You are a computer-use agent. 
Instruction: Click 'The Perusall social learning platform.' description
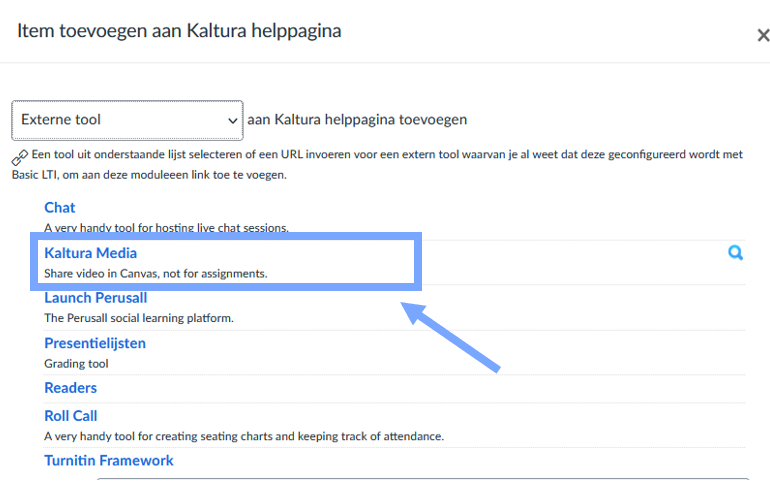click(x=139, y=318)
